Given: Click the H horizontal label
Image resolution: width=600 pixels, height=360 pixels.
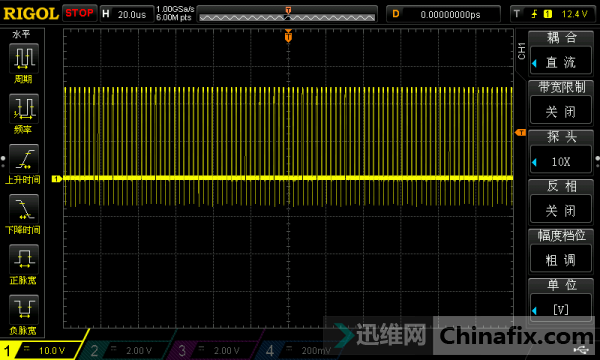Looking at the screenshot, I should pyautogui.click(x=106, y=14).
